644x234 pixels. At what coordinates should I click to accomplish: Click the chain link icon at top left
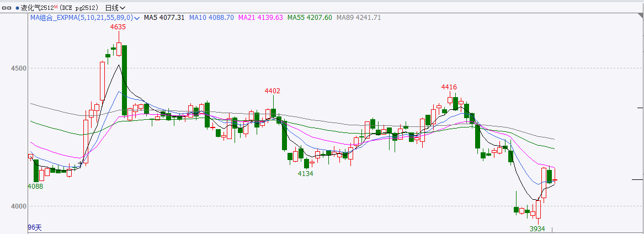click(x=8, y=8)
